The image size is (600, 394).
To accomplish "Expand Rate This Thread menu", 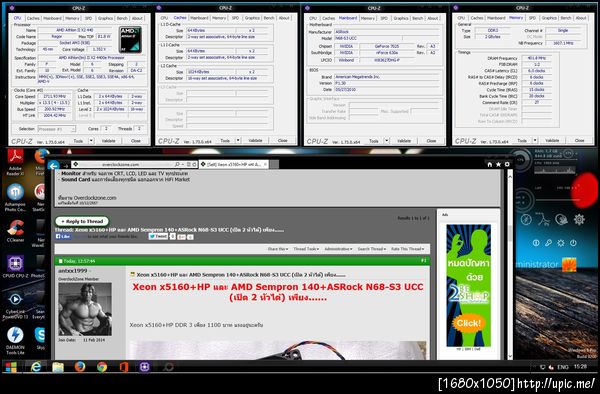I will [x=408, y=249].
